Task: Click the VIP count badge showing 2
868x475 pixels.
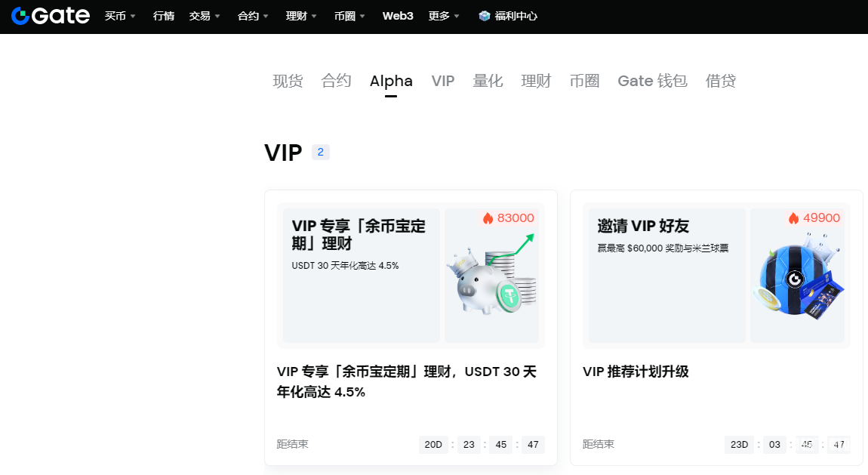Action: tap(320, 153)
